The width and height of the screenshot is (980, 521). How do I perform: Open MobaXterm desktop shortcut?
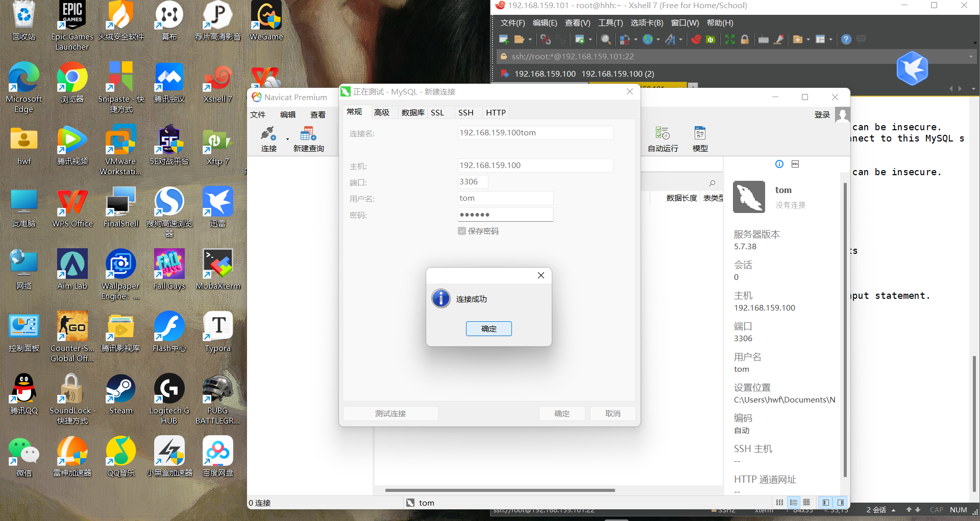pyautogui.click(x=218, y=270)
